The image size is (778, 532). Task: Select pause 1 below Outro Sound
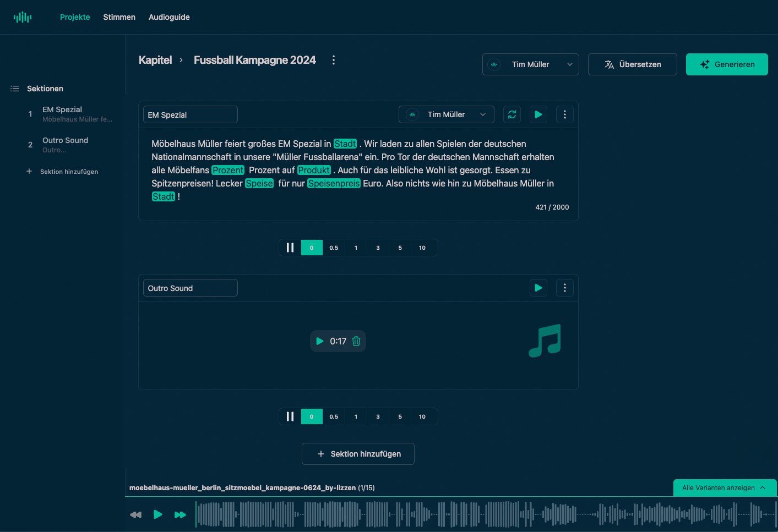click(356, 416)
